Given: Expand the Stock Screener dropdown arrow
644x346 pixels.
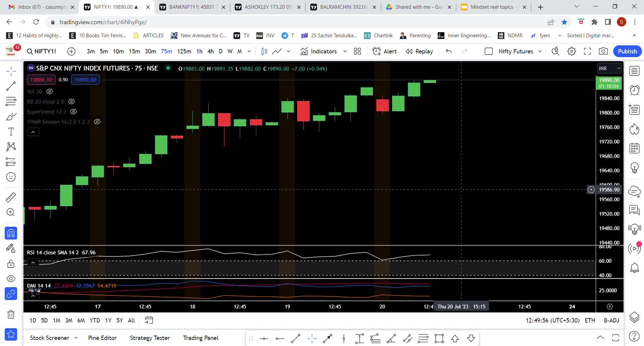Looking at the screenshot, I should [x=76, y=338].
